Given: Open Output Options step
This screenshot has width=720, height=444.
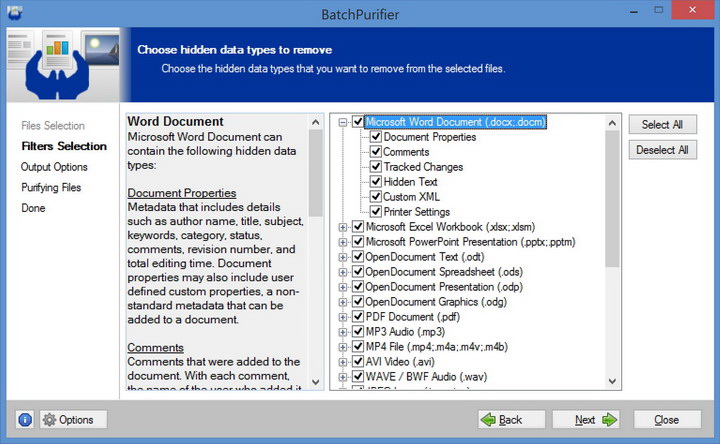Looking at the screenshot, I should pyautogui.click(x=54, y=167).
